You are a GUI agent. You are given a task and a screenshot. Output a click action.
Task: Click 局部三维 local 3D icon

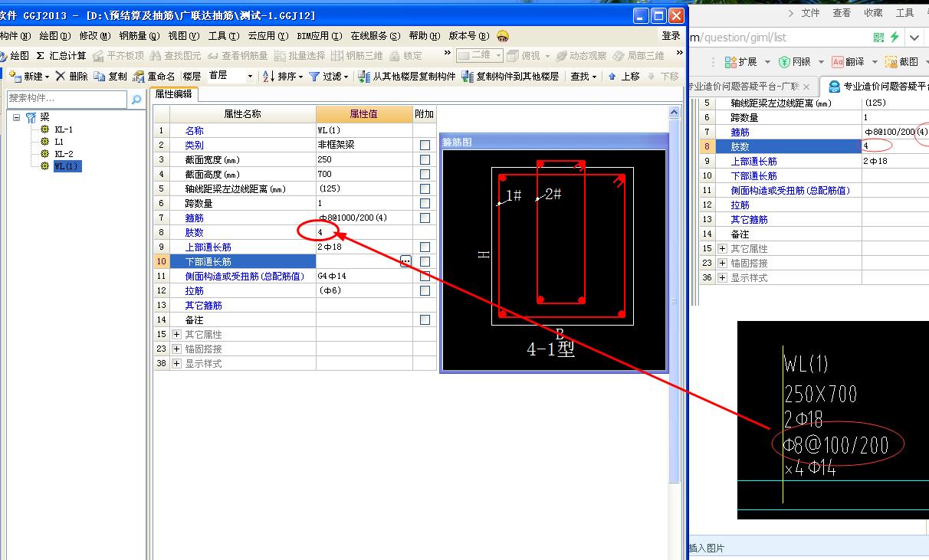pyautogui.click(x=638, y=56)
